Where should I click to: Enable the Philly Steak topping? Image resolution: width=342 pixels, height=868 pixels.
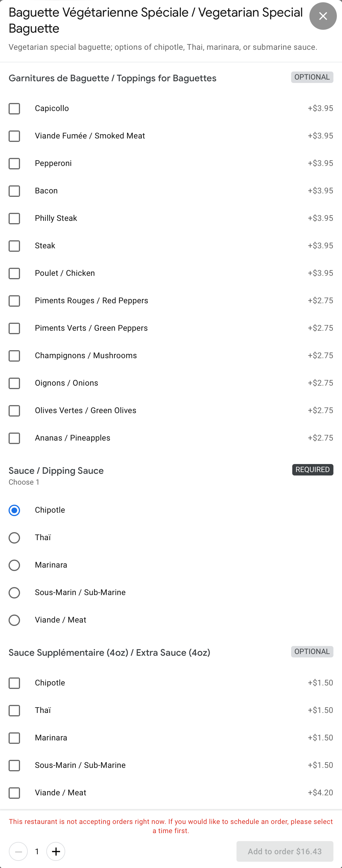[x=14, y=218]
